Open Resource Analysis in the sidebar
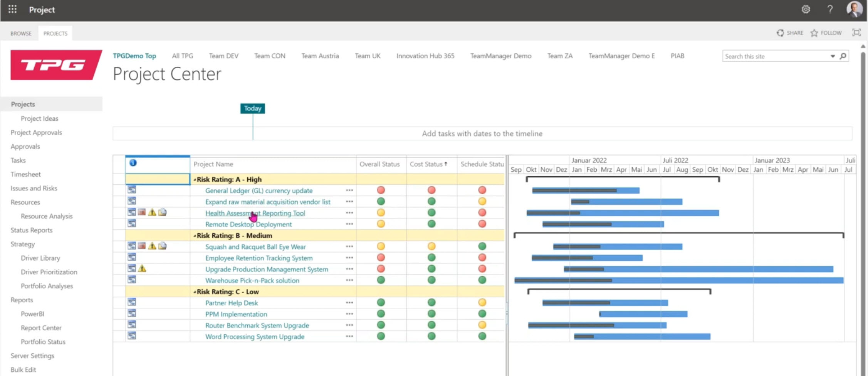 point(47,216)
